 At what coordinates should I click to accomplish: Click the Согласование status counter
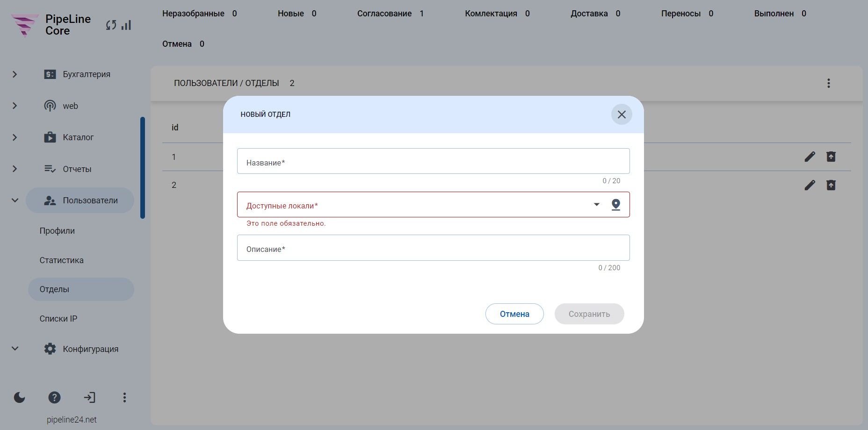390,14
